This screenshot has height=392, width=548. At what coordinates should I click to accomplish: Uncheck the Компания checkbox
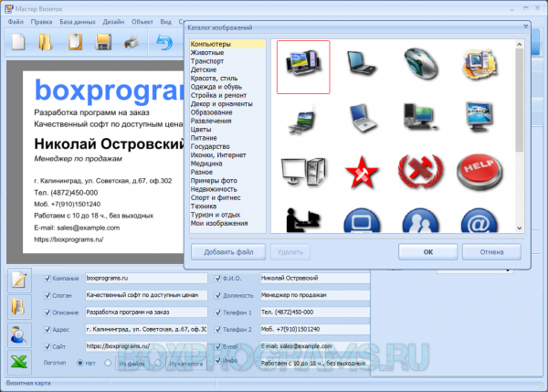click(47, 279)
